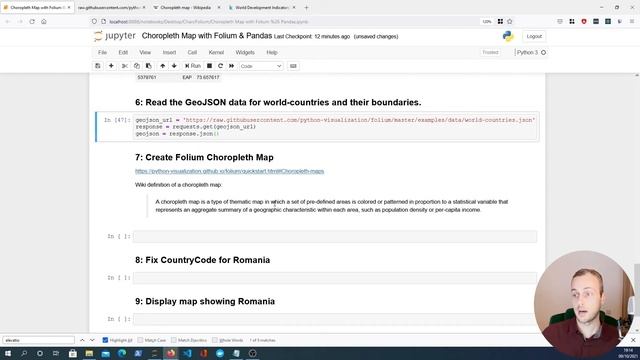Screen dimensions: 640x360
Task: Insert a cell below using plus icon
Action: point(111,66)
